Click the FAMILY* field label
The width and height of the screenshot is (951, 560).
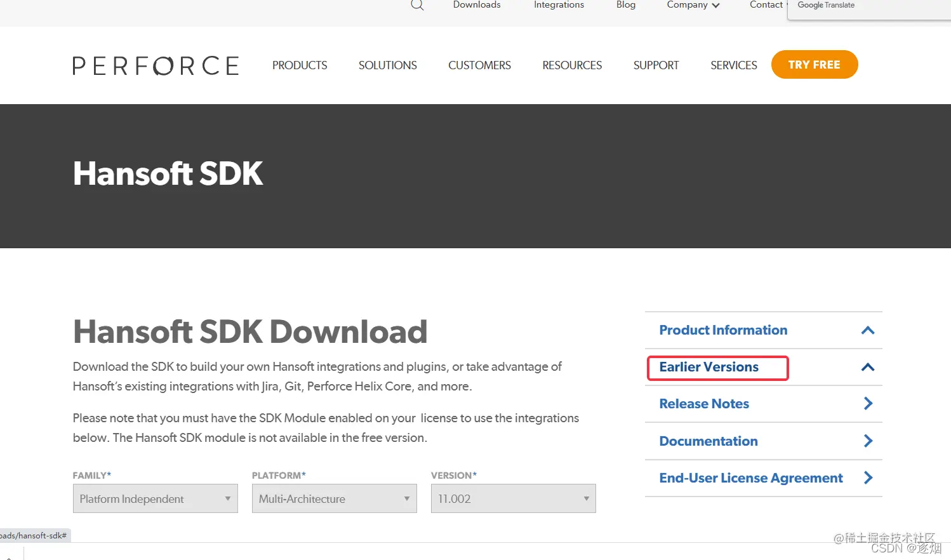point(92,475)
